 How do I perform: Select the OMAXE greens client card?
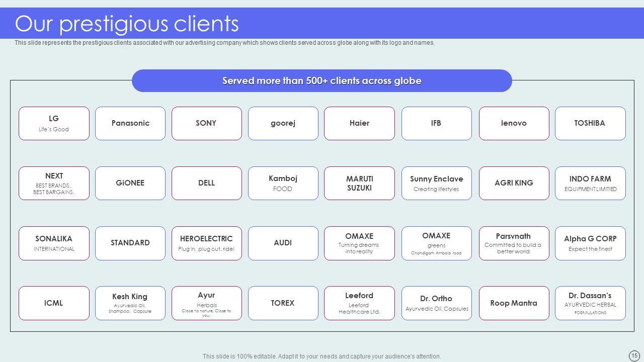(437, 243)
